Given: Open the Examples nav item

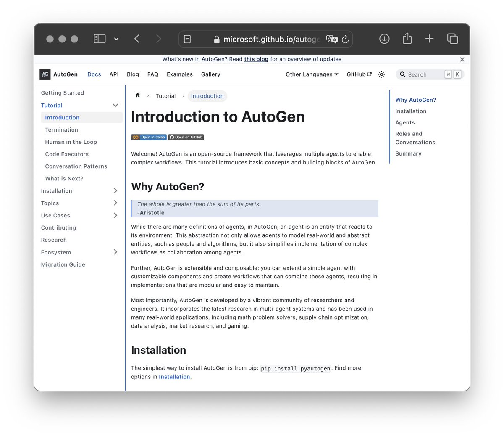Looking at the screenshot, I should pyautogui.click(x=180, y=74).
